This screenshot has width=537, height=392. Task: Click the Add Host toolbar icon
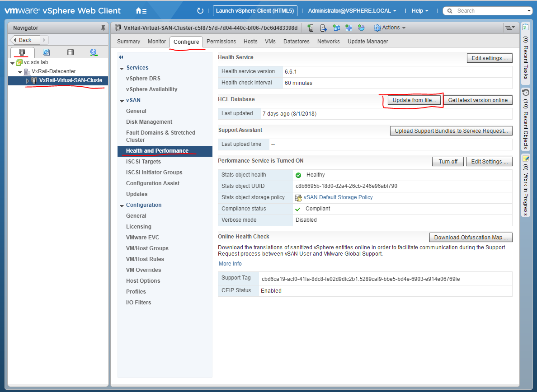[x=311, y=28]
